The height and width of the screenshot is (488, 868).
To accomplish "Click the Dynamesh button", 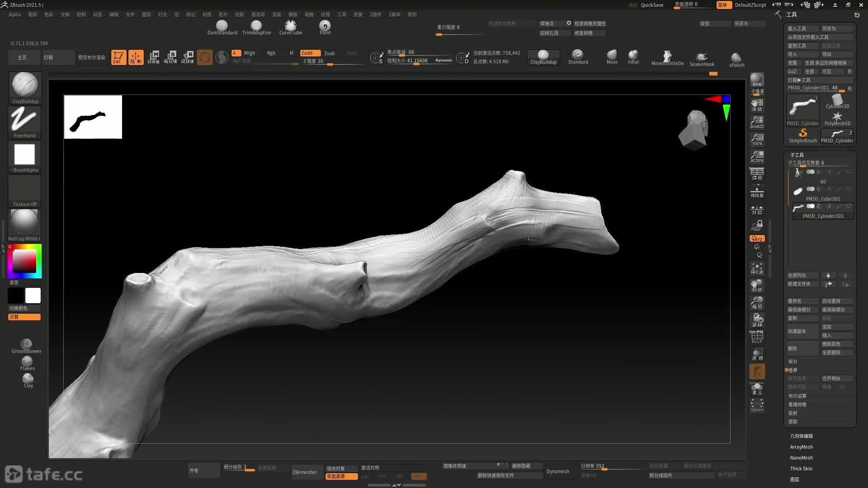I will point(557,471).
